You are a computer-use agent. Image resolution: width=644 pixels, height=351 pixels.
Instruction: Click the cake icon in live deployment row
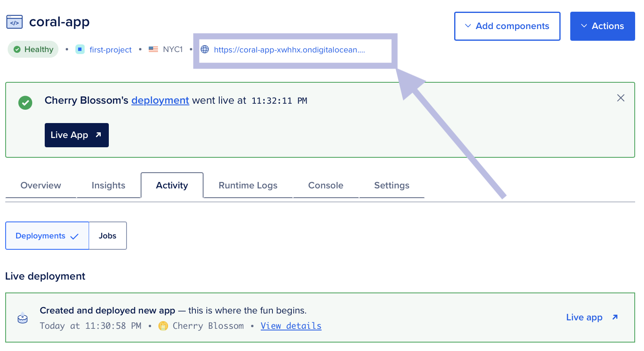click(x=23, y=318)
